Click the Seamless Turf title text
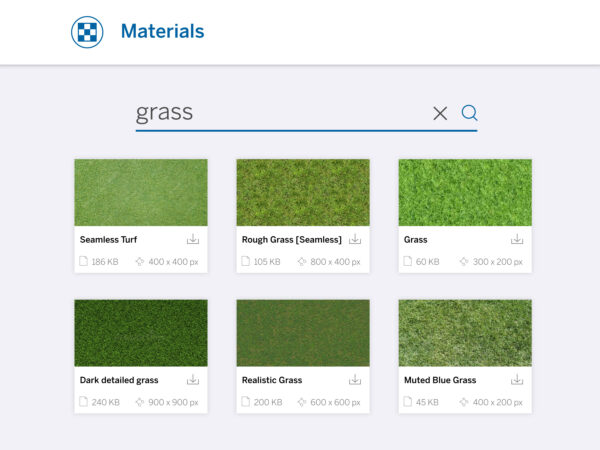The width and height of the screenshot is (600, 450). tap(109, 240)
